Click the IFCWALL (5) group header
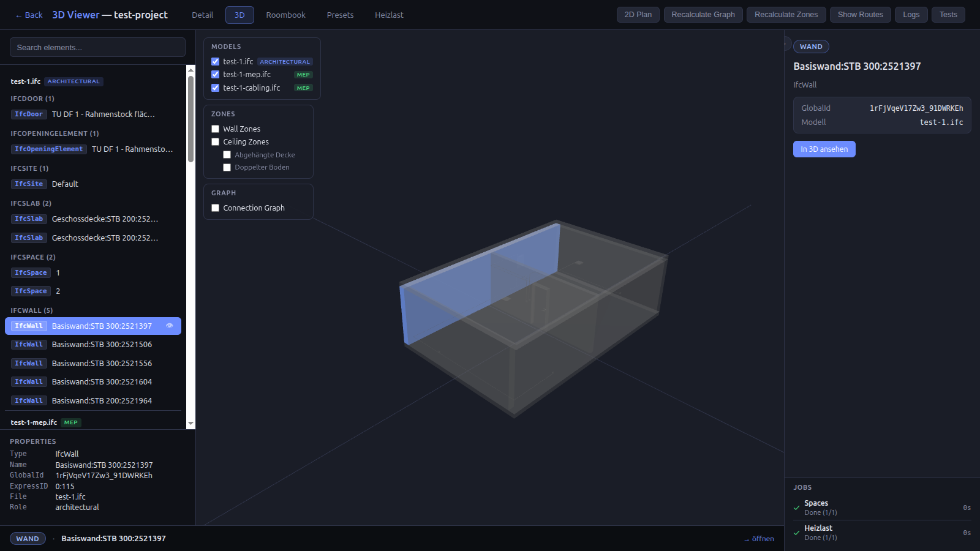Screen dimensions: 980x551 click(32, 310)
